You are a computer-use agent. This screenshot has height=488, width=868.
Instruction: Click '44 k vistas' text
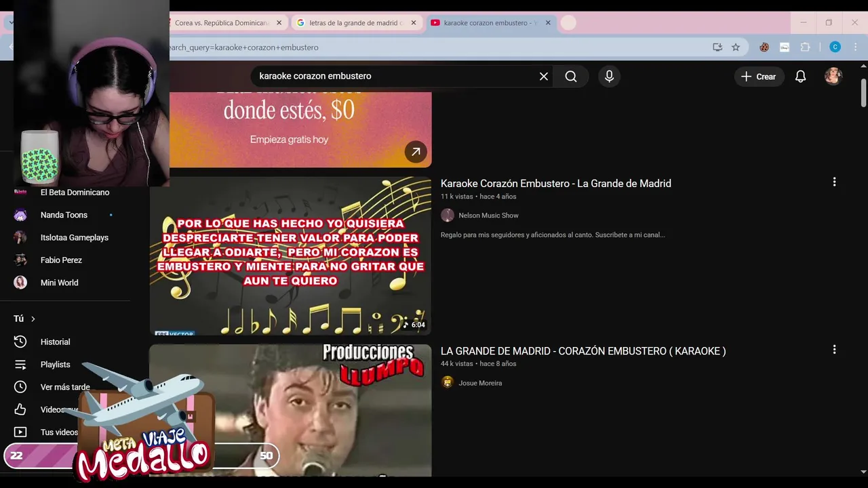pyautogui.click(x=457, y=364)
